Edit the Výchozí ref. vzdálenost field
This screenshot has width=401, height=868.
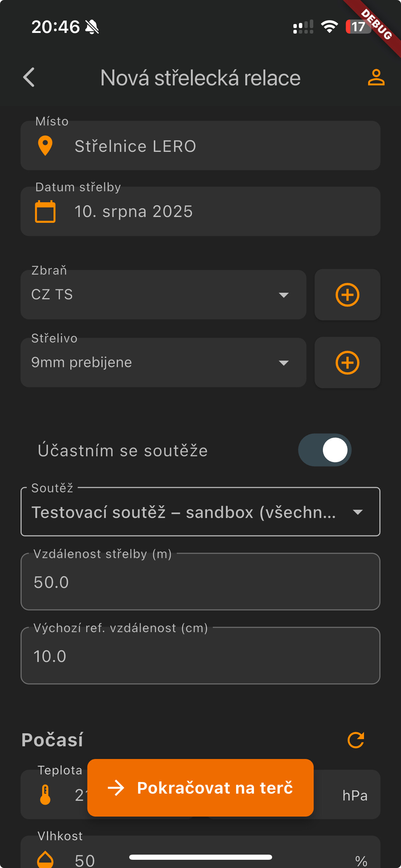[x=200, y=656]
